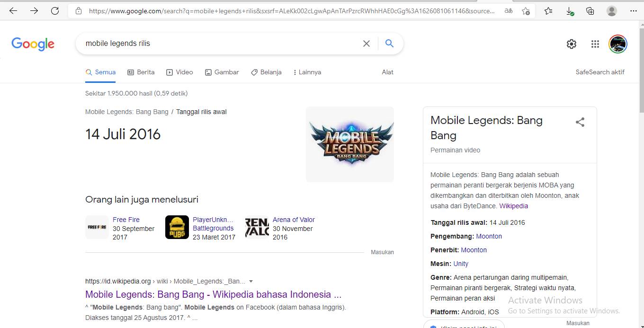
Task: Reload the current page
Action: coord(55,10)
